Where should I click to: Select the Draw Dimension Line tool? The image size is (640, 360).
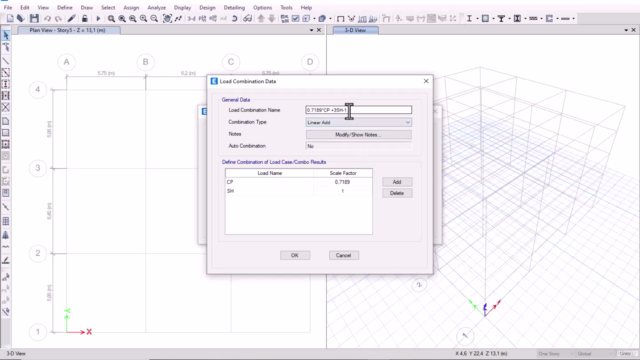(x=6, y=207)
